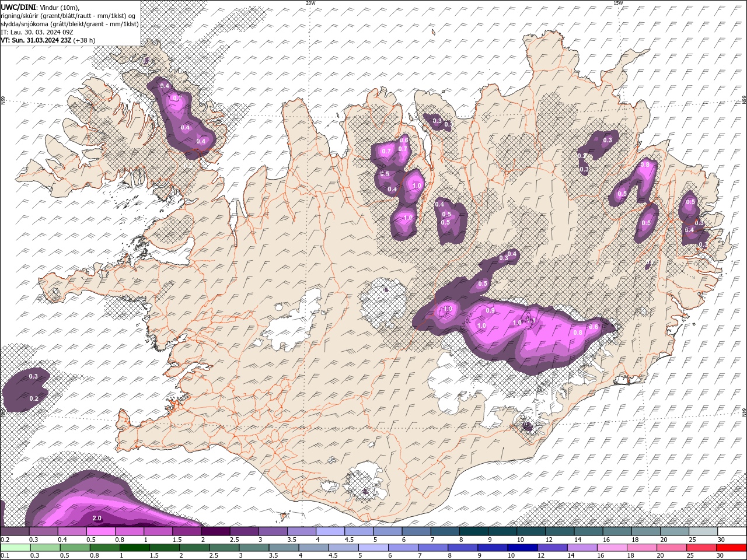Image resolution: width=747 pixels, height=560 pixels.
Task: Pick the 0.1 pale green rain scale swatch
Action: (x=15, y=548)
